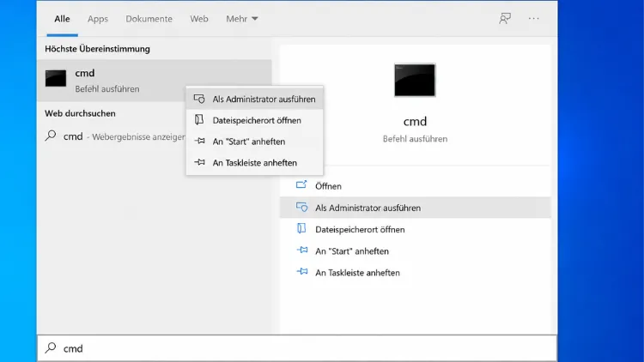Click the folder icon beside right-pane Dateispeicherort öffnen

tap(301, 229)
